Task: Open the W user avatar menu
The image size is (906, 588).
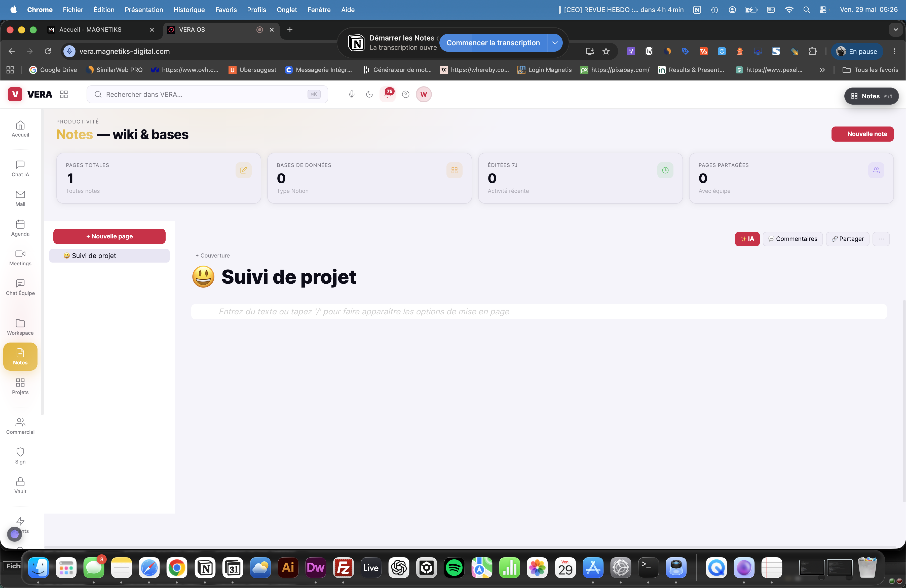Action: [424, 94]
